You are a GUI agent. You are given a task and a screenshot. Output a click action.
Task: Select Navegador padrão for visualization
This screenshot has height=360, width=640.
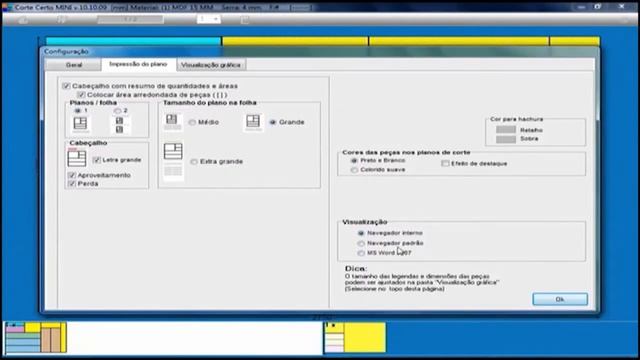[361, 243]
